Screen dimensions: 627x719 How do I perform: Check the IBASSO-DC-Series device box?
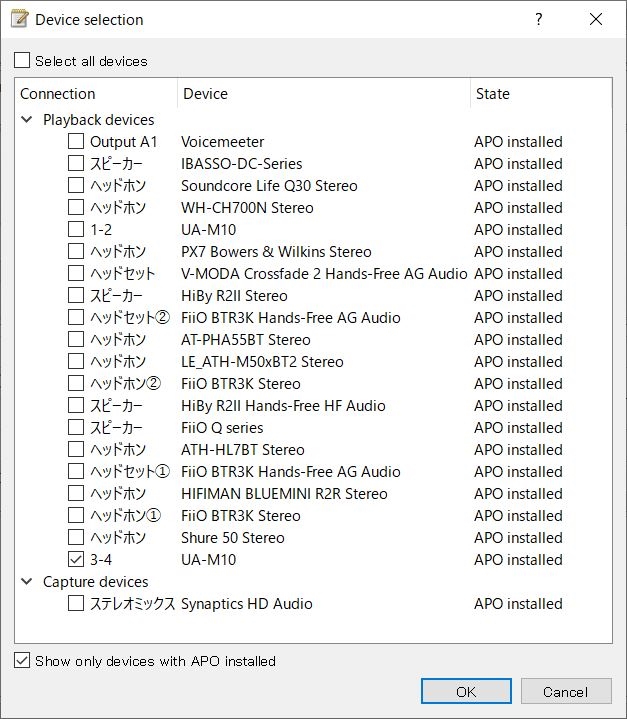pos(76,164)
